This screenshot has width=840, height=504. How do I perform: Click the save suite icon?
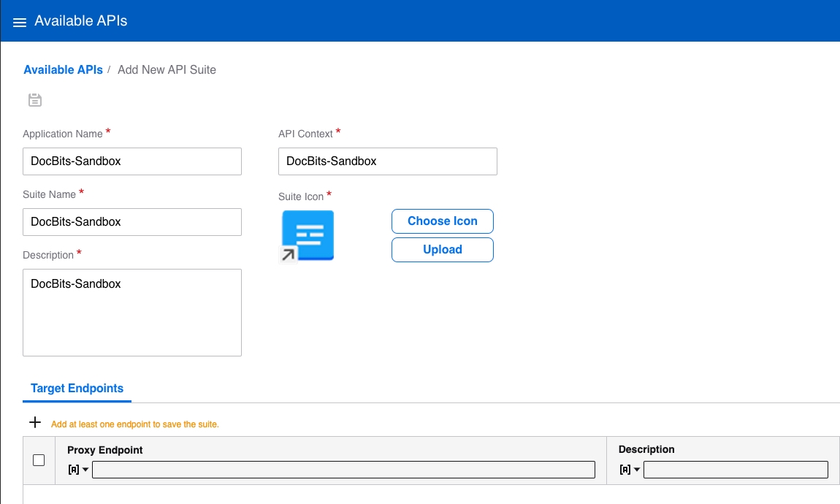coord(35,100)
